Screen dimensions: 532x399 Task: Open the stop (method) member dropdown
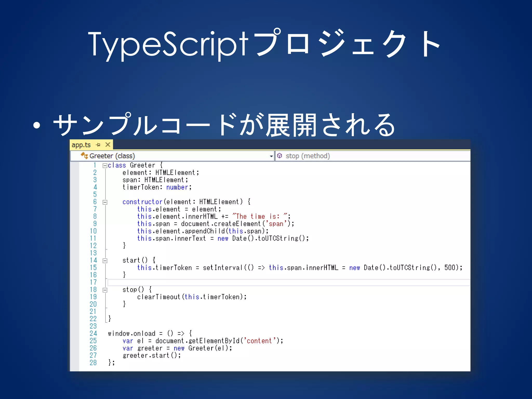click(x=373, y=156)
